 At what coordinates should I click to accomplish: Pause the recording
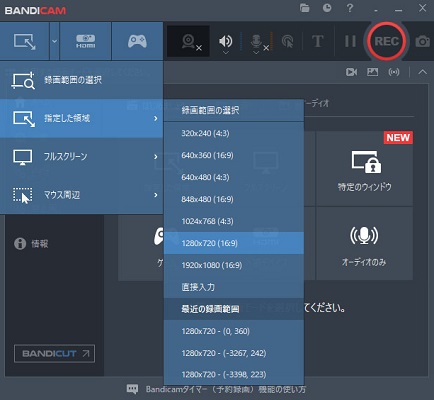click(350, 41)
